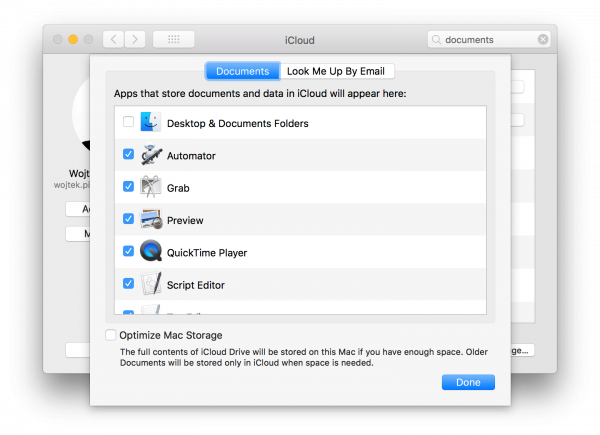600x435 pixels.
Task: Select the Automator row label
Action: tap(191, 156)
